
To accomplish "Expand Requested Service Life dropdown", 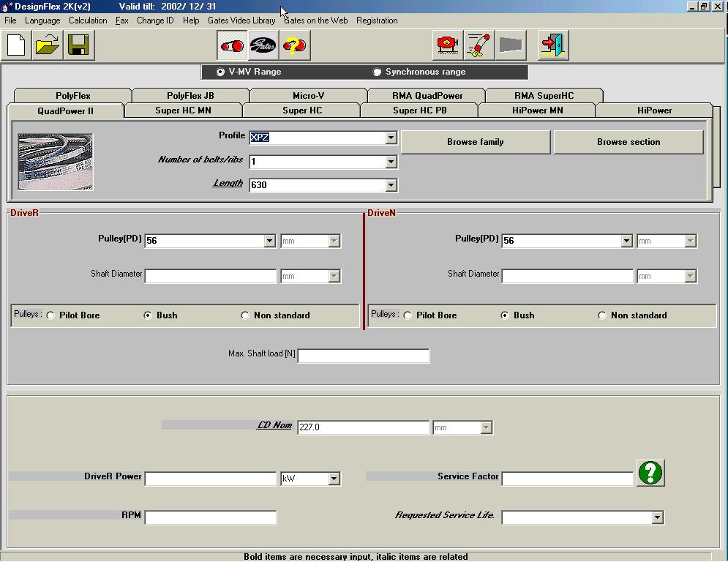I will pyautogui.click(x=657, y=517).
